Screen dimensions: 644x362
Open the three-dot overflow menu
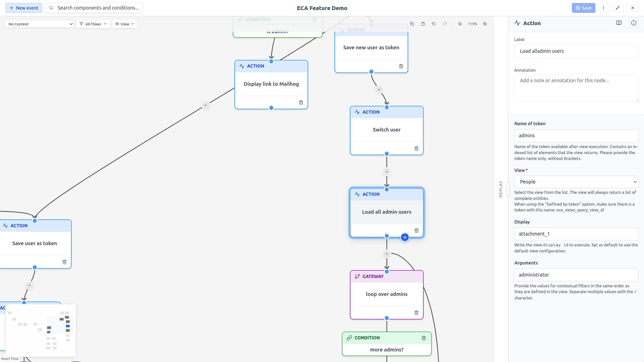(604, 8)
